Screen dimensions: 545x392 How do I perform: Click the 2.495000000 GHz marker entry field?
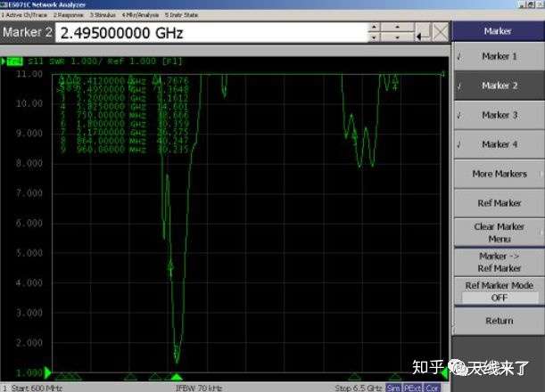click(211, 33)
